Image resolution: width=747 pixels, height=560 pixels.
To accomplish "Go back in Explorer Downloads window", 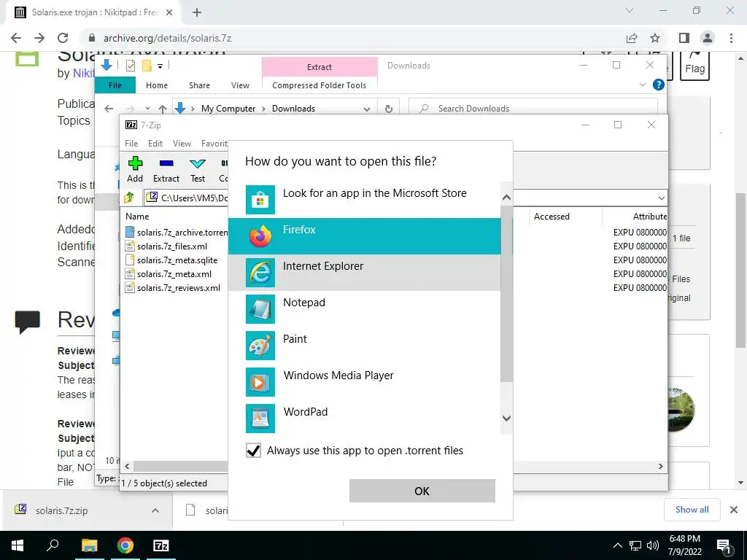I will (109, 109).
